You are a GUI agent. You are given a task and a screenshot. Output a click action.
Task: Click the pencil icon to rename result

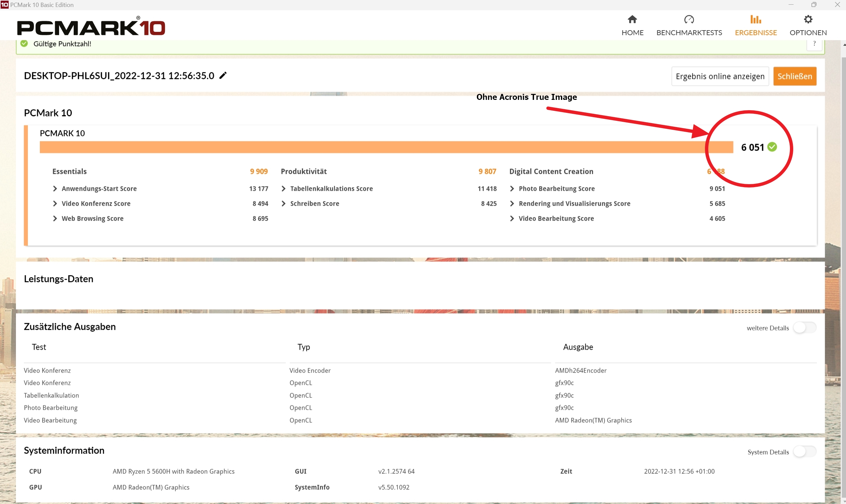point(223,75)
